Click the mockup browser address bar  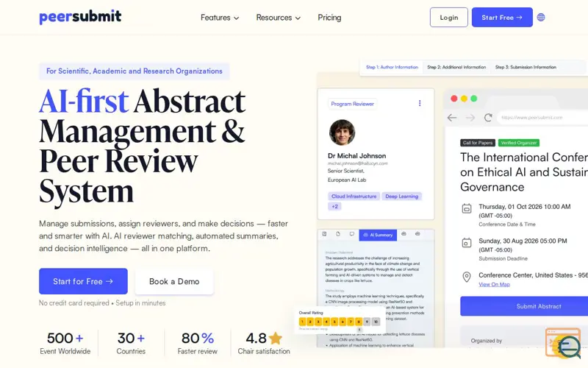pyautogui.click(x=542, y=118)
